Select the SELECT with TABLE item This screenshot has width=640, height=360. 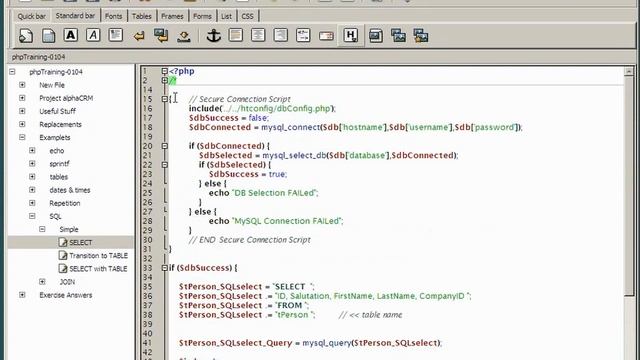(98, 269)
